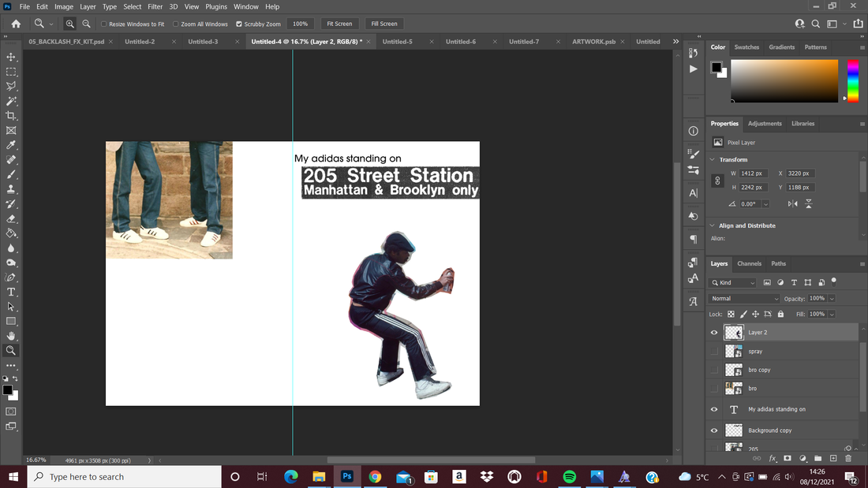Show the bro layer
The width and height of the screenshot is (868, 488).
(x=714, y=389)
